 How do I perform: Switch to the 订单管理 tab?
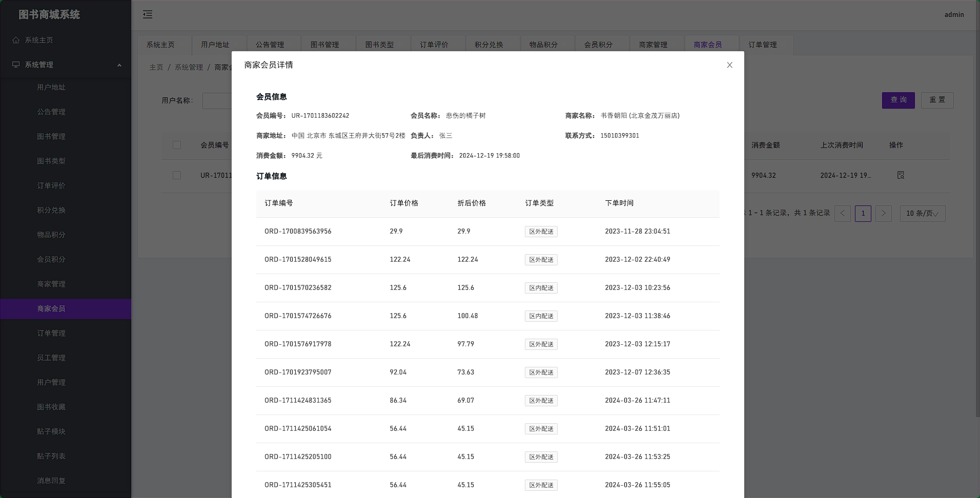point(762,45)
